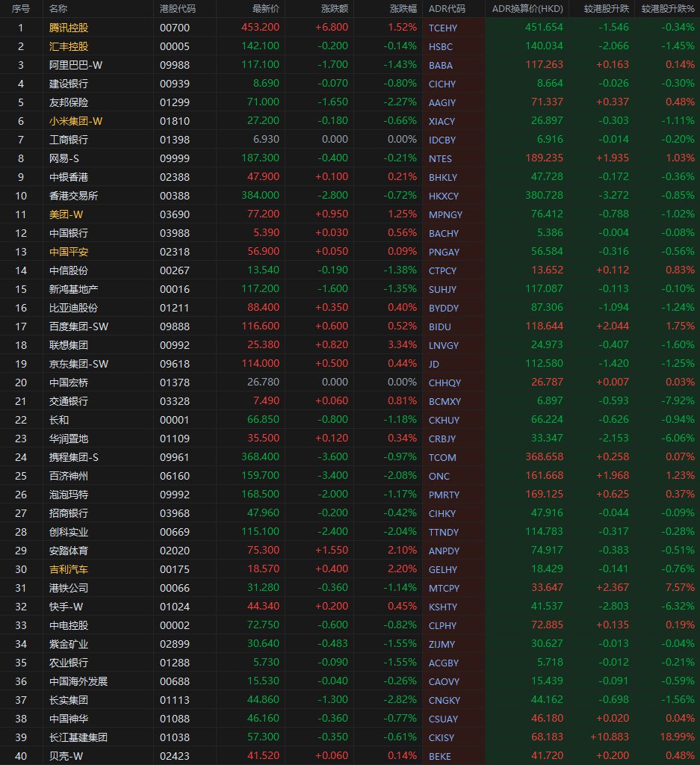Click ADR code MTCPY
Image resolution: width=700 pixels, height=765 pixels.
click(444, 588)
